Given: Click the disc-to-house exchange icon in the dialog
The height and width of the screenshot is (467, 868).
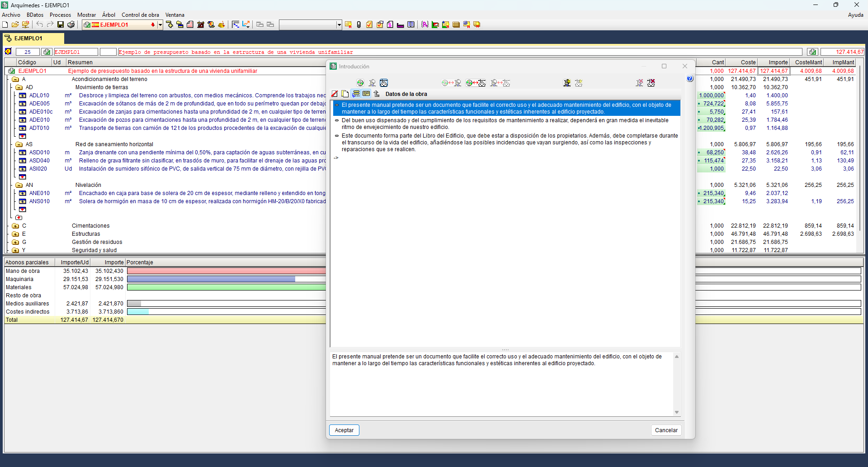Looking at the screenshot, I should click(476, 83).
